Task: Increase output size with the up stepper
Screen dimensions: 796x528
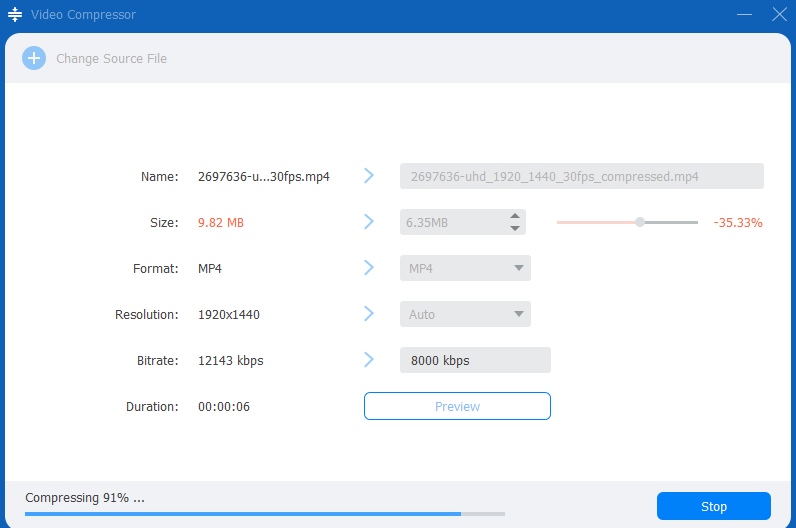Action: pos(515,216)
